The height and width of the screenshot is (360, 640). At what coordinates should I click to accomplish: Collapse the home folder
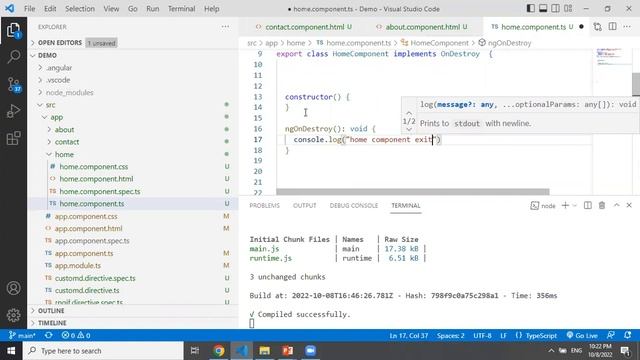pos(133,154)
